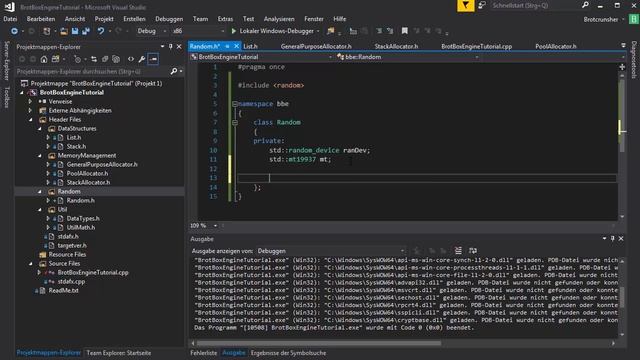The width and height of the screenshot is (640, 360).
Task: Expand the Verweise node
Action: 30,102
